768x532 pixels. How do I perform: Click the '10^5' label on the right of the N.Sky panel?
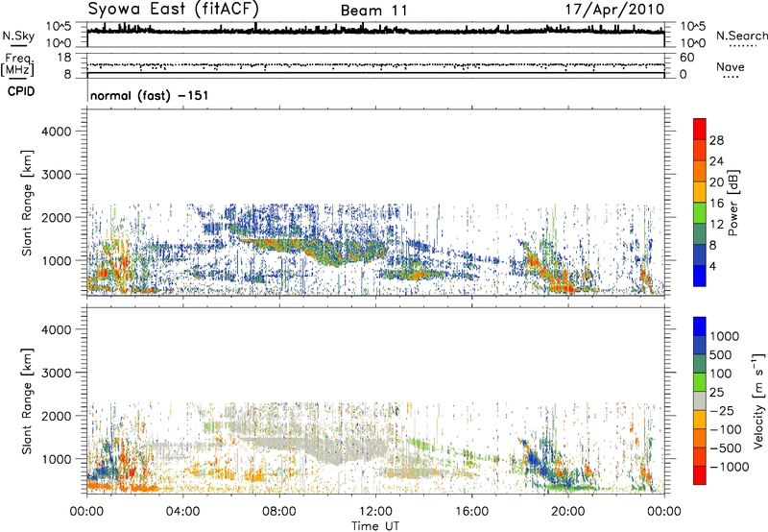click(x=692, y=27)
